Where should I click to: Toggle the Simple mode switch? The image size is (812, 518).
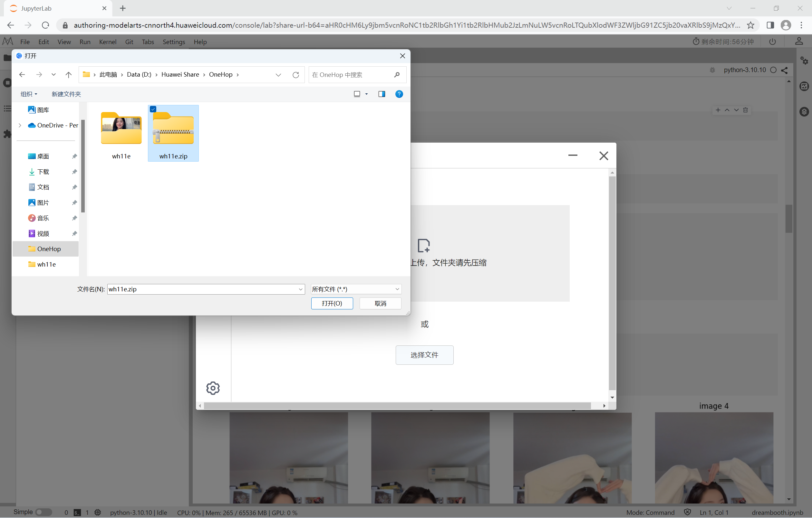[x=43, y=512]
